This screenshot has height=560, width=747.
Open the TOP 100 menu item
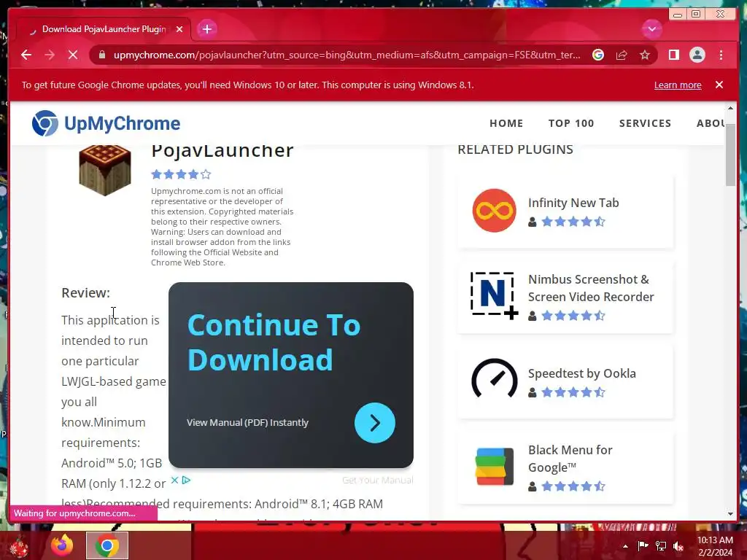(570, 123)
